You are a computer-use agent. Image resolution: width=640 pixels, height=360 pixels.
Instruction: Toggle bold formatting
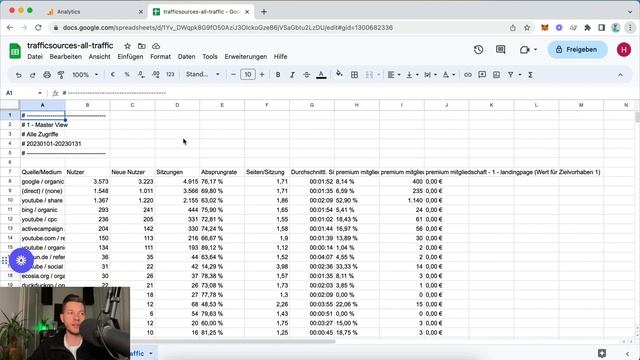coord(278,75)
